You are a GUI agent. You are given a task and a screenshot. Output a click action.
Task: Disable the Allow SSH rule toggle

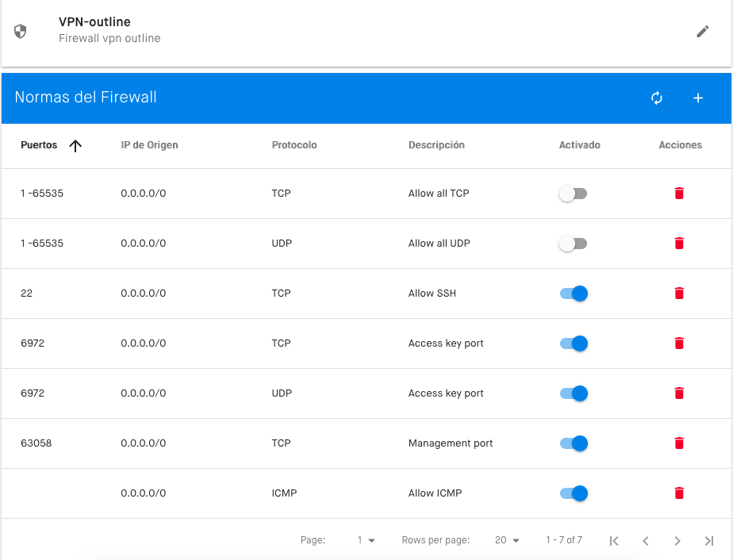(574, 293)
